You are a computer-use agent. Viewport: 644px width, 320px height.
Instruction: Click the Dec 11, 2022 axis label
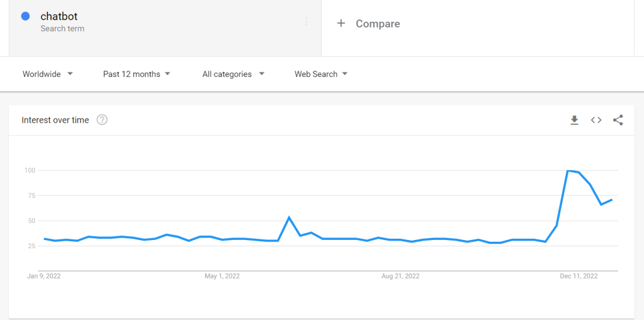[579, 276]
